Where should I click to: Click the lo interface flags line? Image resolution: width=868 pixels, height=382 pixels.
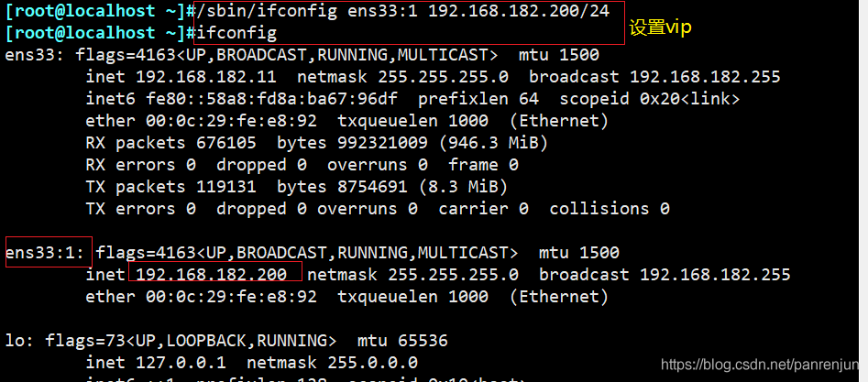(x=226, y=341)
